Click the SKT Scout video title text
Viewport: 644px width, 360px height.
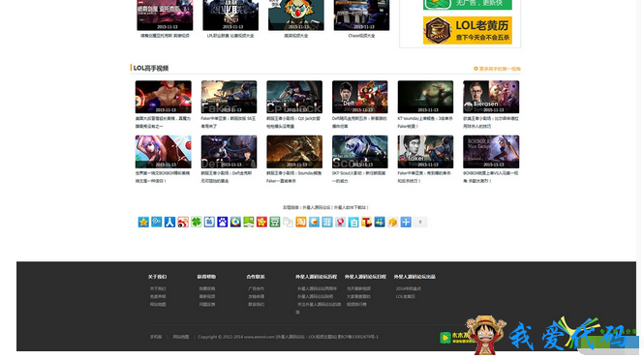click(x=359, y=177)
